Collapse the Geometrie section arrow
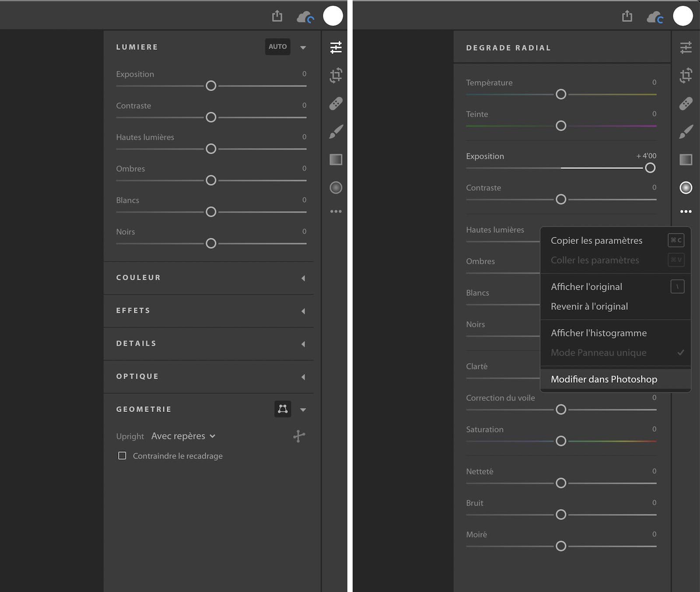The width and height of the screenshot is (700, 592). (x=303, y=410)
